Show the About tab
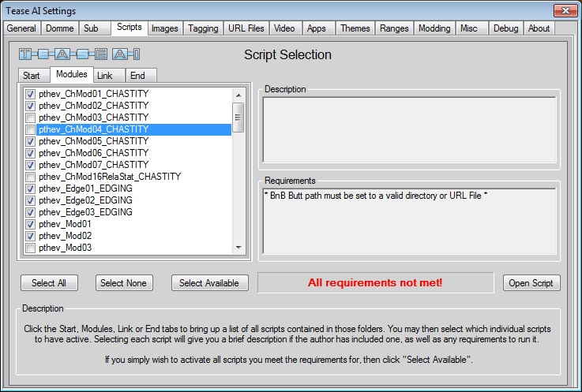The width and height of the screenshot is (582, 392). coord(539,28)
